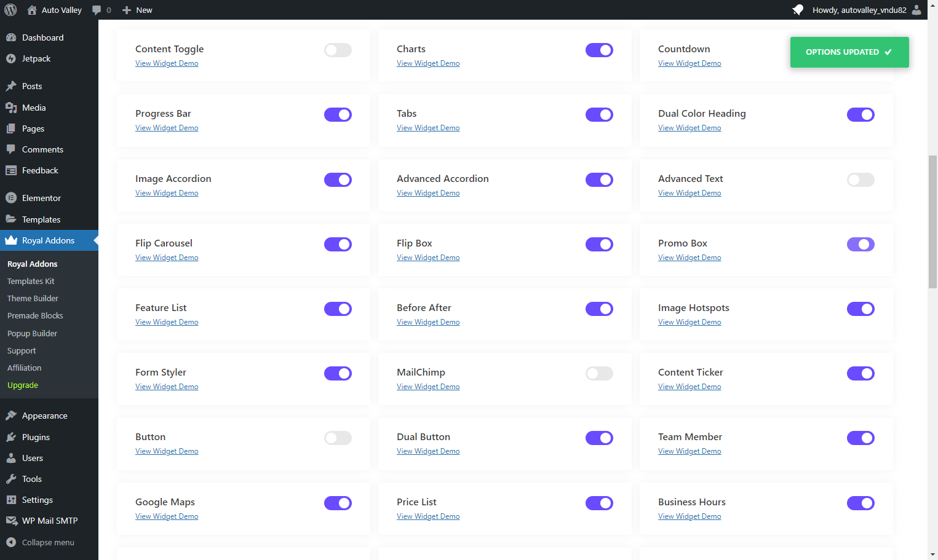Select the Popup Builder submenu item
The image size is (938, 560).
pyautogui.click(x=32, y=333)
